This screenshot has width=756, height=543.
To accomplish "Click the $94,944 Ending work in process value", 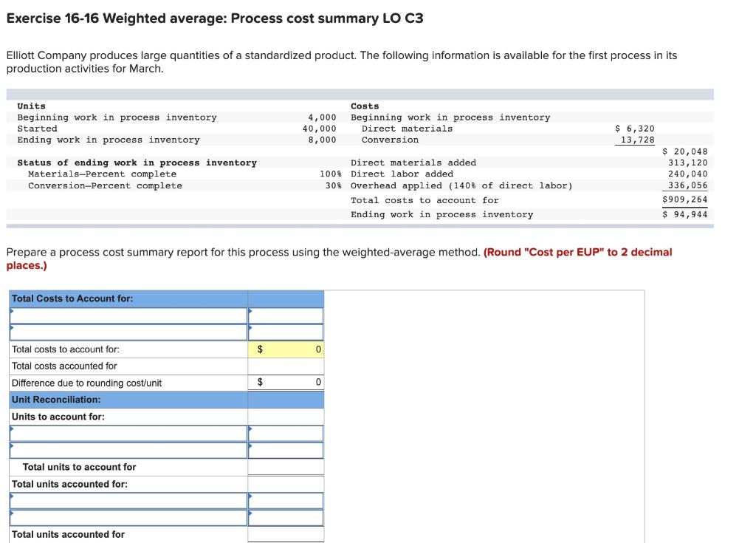I will [690, 214].
